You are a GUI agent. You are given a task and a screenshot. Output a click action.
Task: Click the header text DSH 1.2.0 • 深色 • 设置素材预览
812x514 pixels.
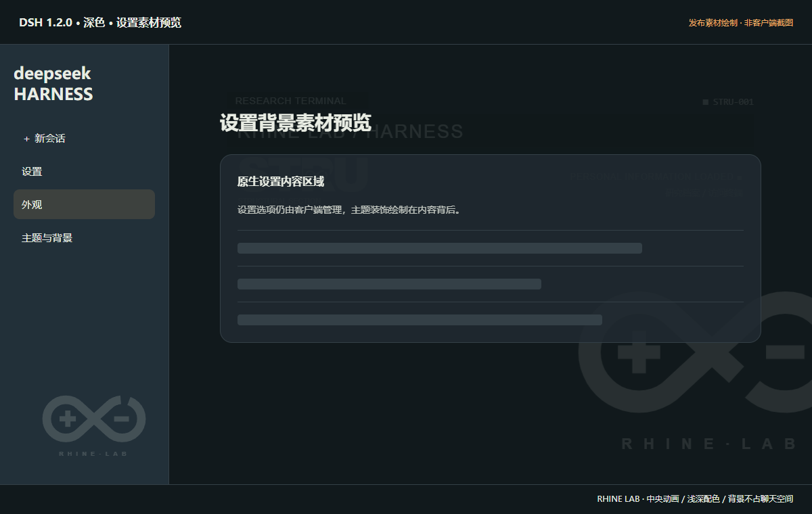(x=100, y=22)
